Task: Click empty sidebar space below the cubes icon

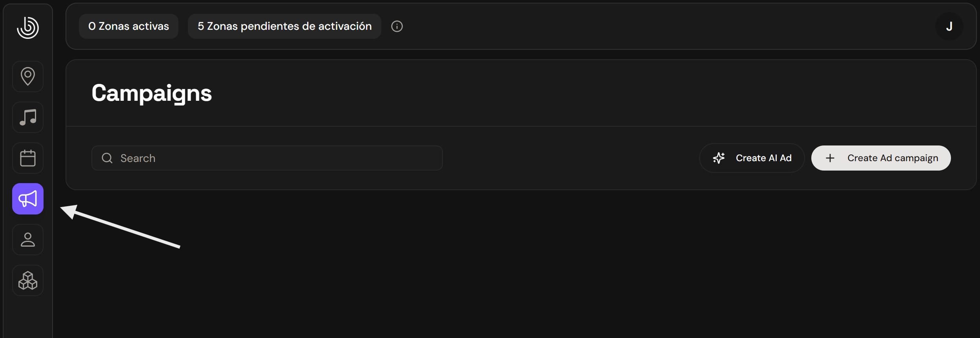Action: 28,318
